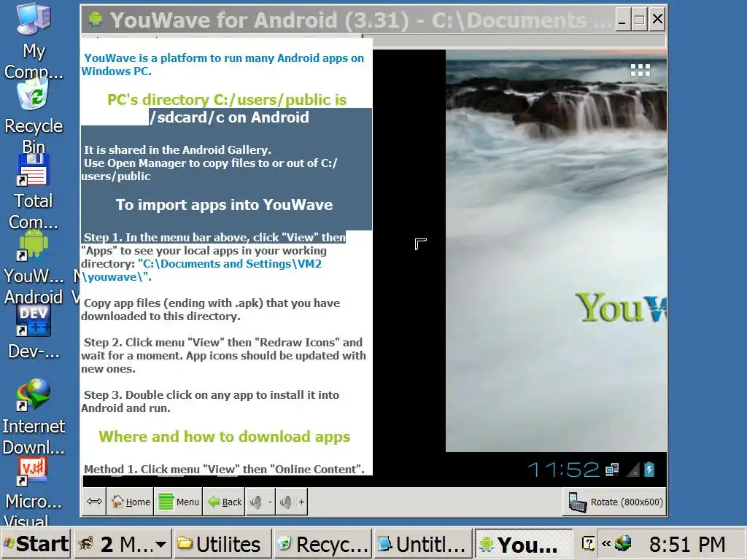Open the Start menu
Viewport: 747px width, 560px height.
(36, 543)
